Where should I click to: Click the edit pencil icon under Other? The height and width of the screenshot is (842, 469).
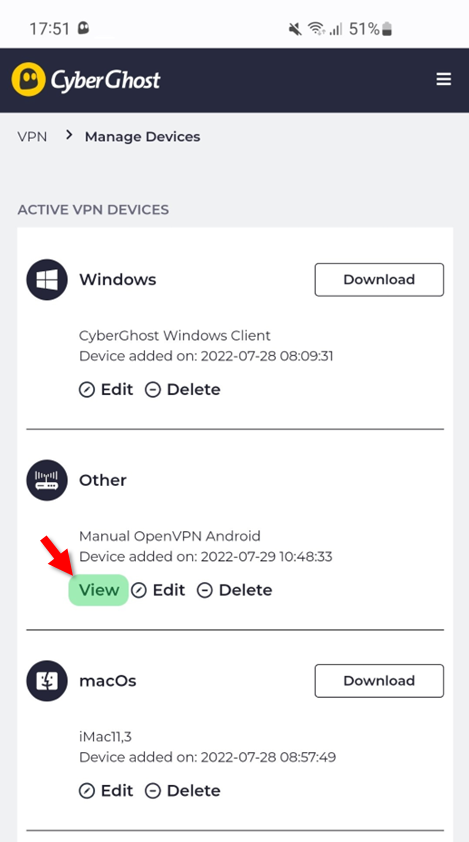click(x=139, y=591)
